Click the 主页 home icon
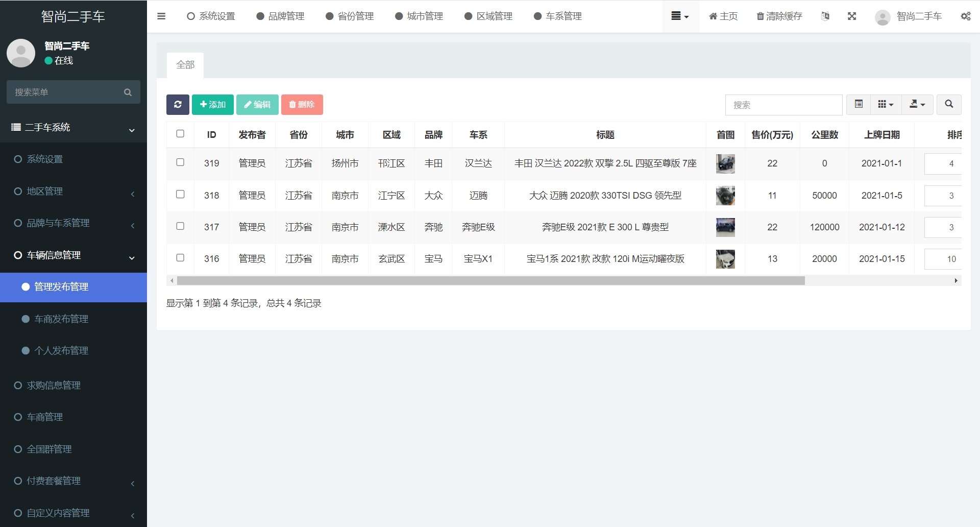 point(713,16)
